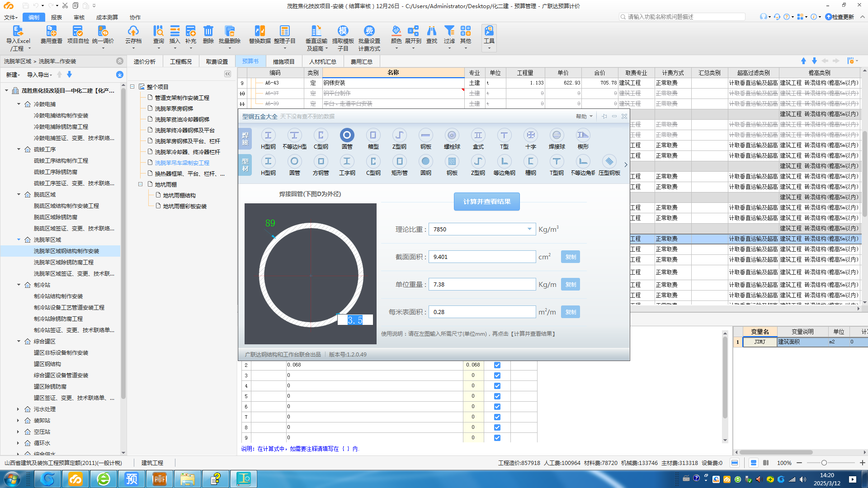This screenshot has width=868, height=488.
Task: Open the 导入Excel/工程 import tool
Action: (18, 38)
